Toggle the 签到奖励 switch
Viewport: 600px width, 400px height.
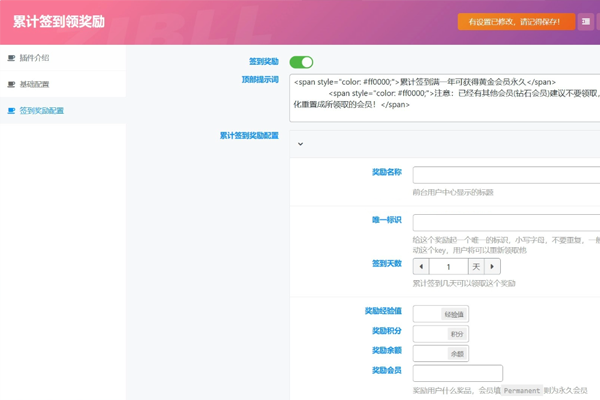pyautogui.click(x=301, y=62)
